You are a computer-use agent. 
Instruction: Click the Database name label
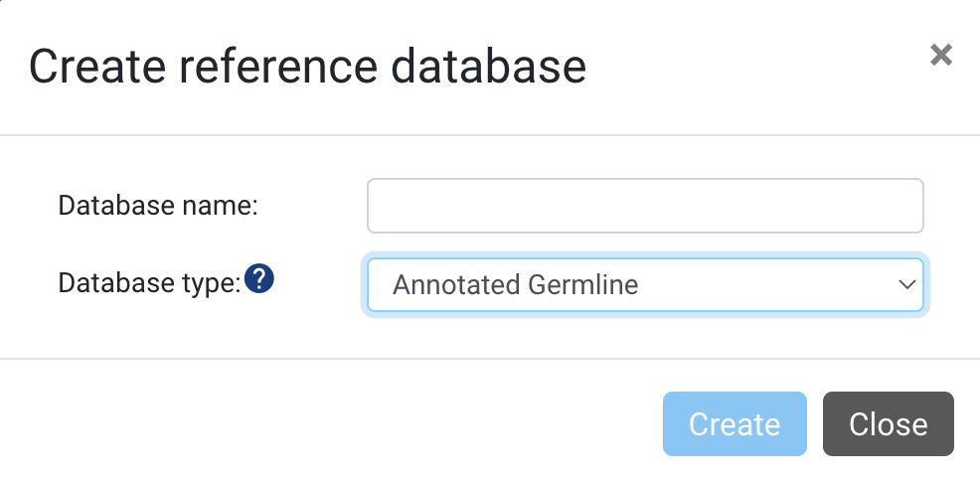(158, 205)
